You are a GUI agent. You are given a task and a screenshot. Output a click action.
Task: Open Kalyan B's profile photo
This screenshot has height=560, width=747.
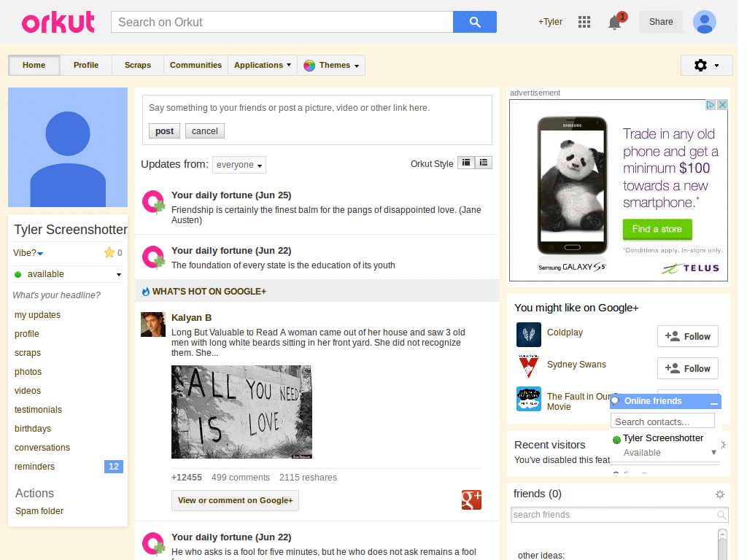coord(153,324)
